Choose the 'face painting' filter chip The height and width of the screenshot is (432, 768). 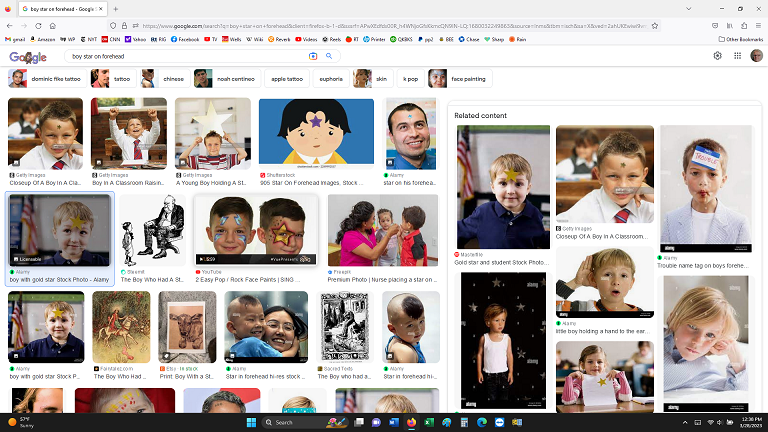coord(460,78)
